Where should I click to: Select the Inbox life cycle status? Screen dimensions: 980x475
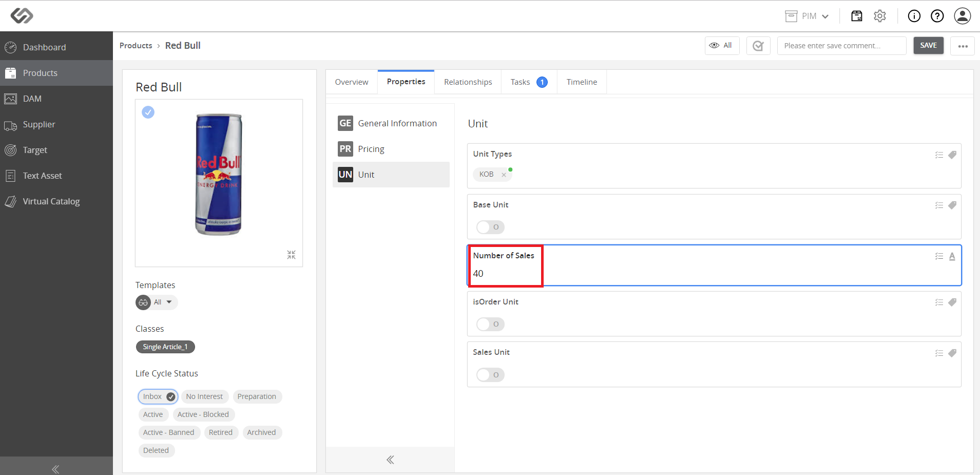(x=158, y=396)
